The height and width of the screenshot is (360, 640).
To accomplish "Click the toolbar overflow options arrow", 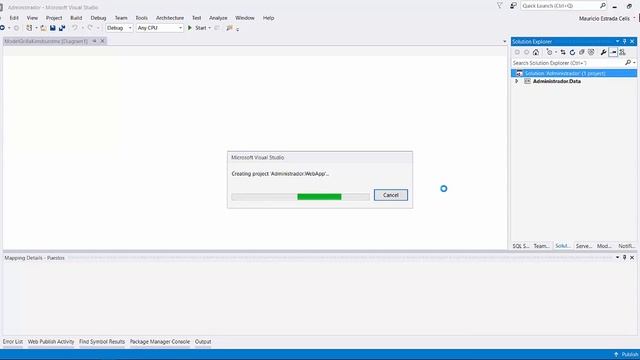I will [x=238, y=29].
